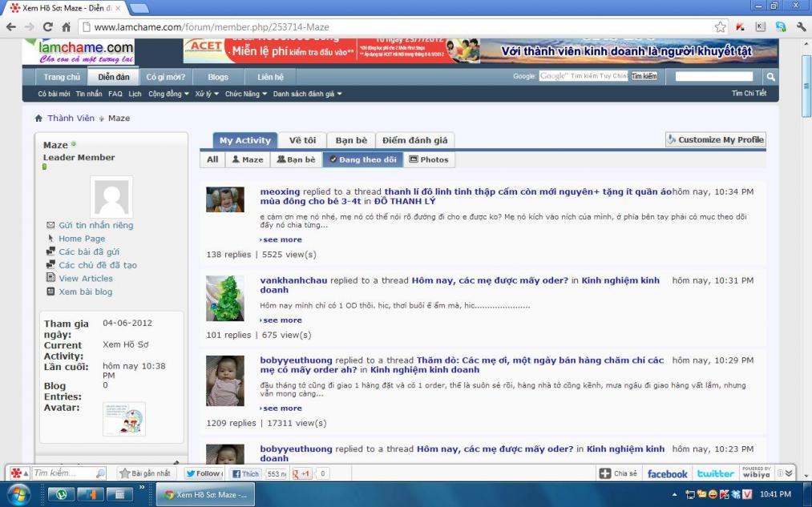Reload the page with refresh icon
The height and width of the screenshot is (507, 812).
[x=46, y=26]
